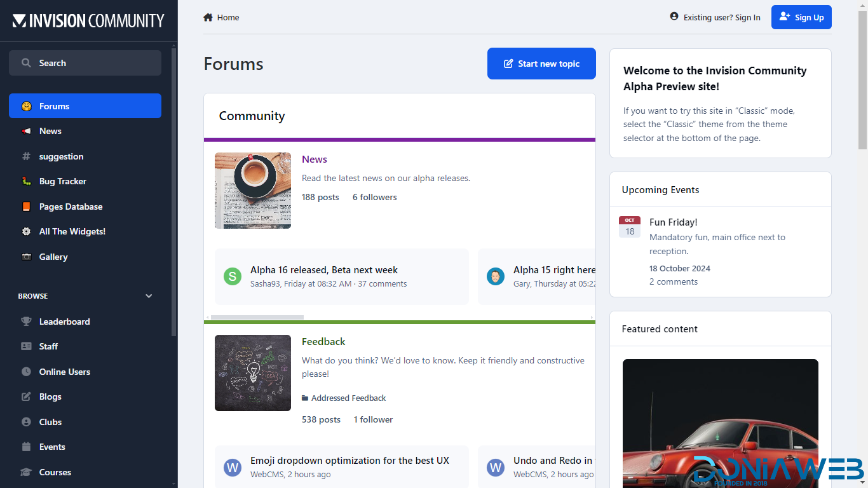Viewport: 868px width, 488px height.
Task: Click the suggestion hashtag icon
Action: (x=25, y=156)
